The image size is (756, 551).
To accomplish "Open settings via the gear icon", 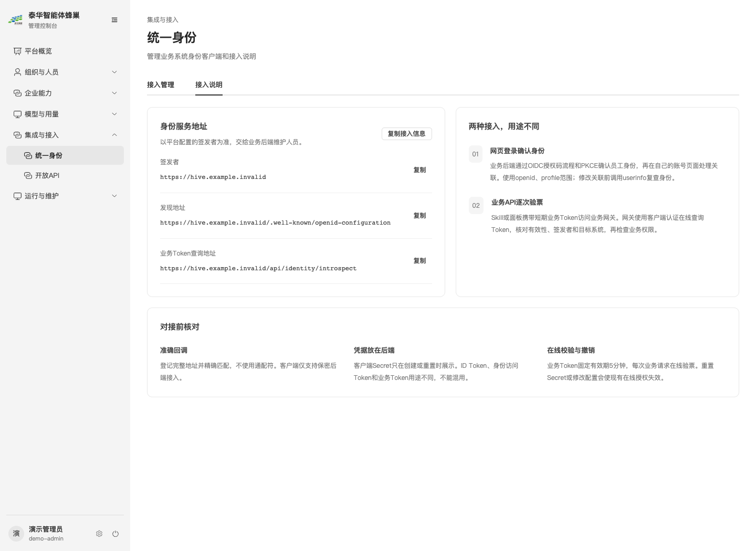I will (99, 534).
